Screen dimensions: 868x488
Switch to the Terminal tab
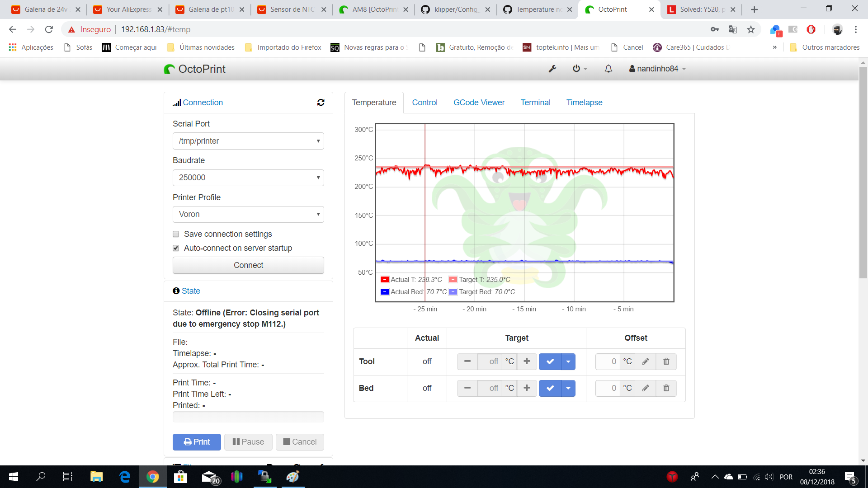[535, 103]
